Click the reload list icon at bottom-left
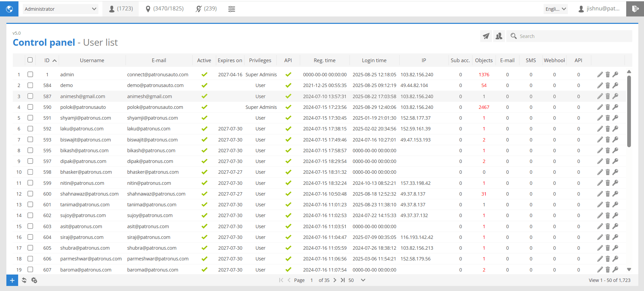This screenshot has width=644, height=291. coord(24,280)
